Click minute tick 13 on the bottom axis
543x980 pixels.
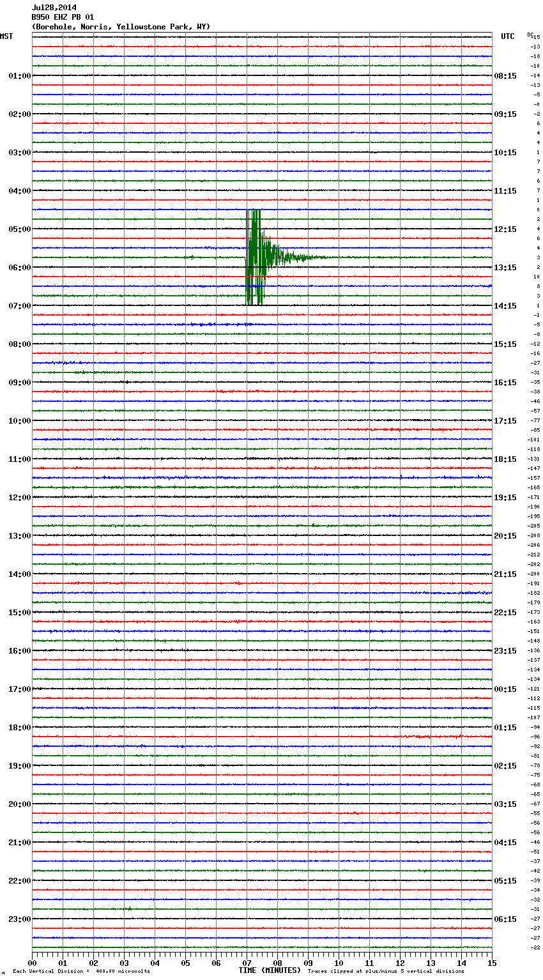(x=431, y=963)
